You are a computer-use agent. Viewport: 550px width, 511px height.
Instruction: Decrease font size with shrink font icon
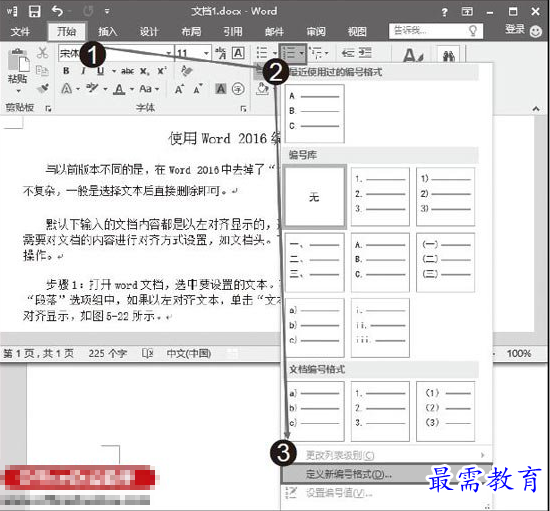click(x=198, y=89)
